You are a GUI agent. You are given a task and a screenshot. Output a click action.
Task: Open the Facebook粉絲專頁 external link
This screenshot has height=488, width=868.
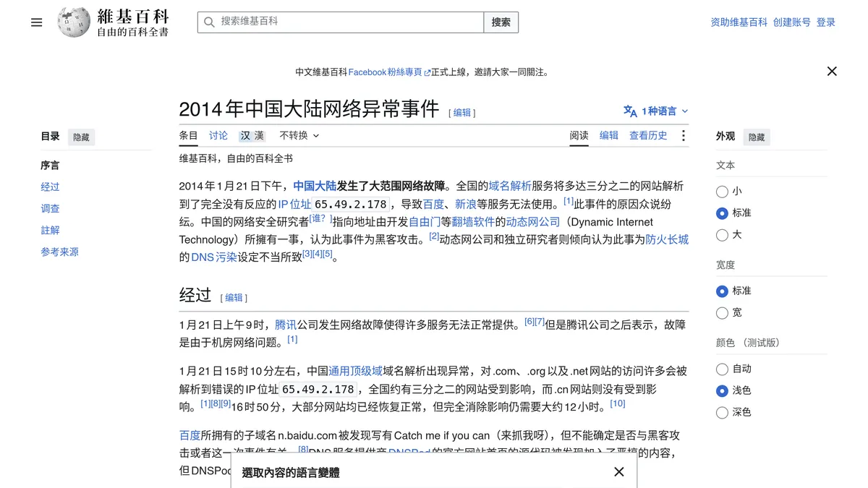click(x=389, y=72)
